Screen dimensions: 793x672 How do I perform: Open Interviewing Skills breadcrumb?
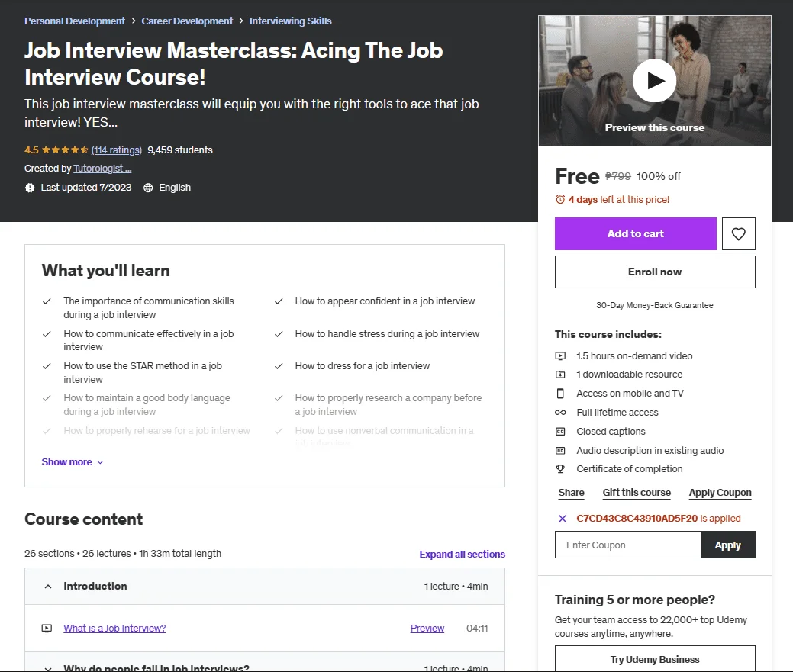[290, 21]
